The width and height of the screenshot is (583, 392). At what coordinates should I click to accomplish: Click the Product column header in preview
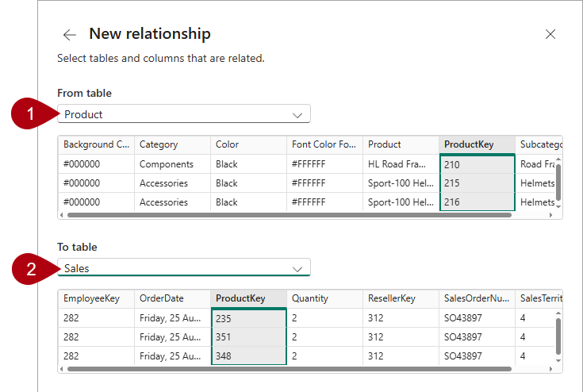coord(401,144)
